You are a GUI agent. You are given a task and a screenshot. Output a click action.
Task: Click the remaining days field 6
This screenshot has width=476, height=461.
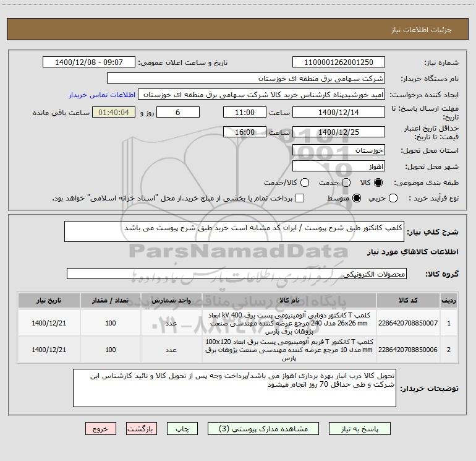[x=178, y=113]
